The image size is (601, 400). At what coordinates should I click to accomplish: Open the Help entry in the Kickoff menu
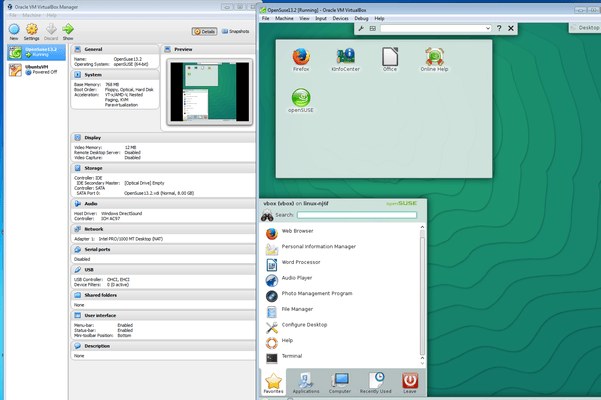341,341
